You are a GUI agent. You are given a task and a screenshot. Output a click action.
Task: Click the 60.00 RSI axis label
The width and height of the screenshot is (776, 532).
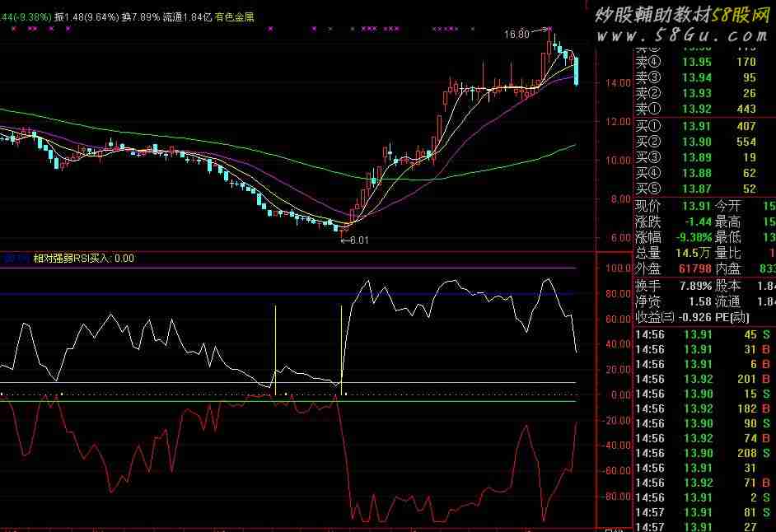coord(618,320)
